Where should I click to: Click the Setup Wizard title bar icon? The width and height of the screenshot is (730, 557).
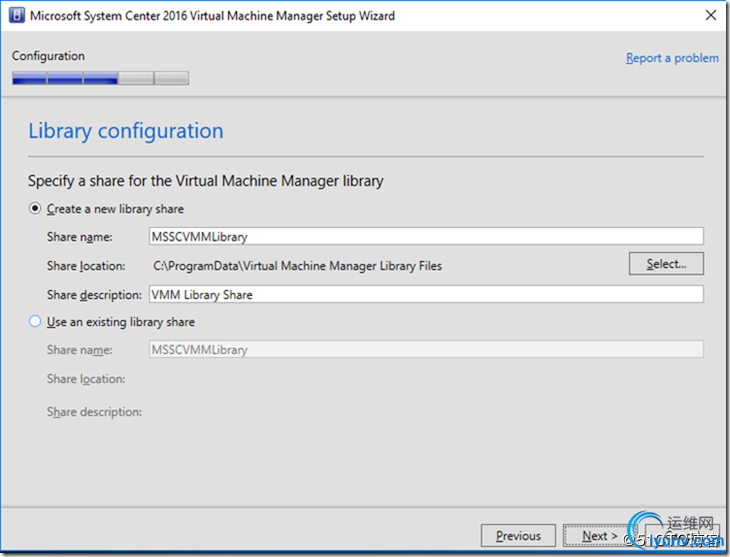17,15
